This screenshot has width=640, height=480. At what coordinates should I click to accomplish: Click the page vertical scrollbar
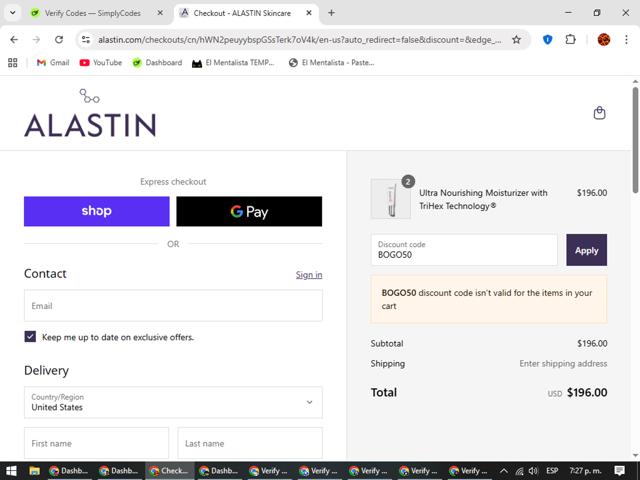(x=636, y=139)
